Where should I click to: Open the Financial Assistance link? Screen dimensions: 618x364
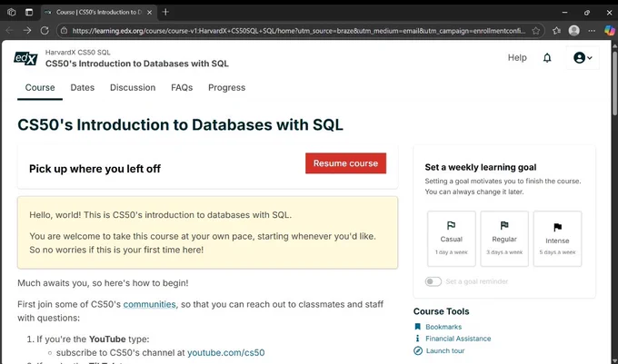(x=458, y=339)
